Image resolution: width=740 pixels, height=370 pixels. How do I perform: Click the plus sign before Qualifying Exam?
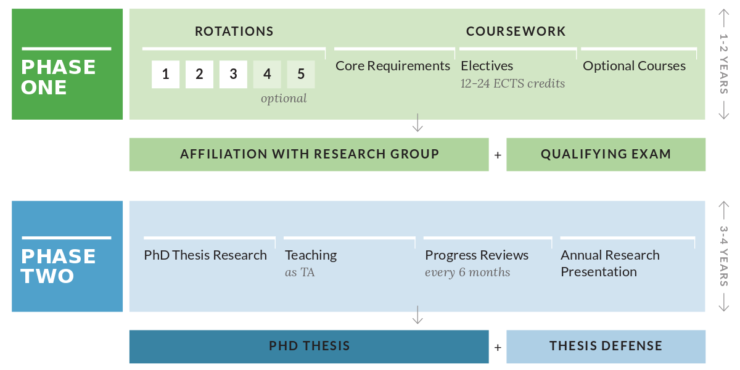pos(497,154)
